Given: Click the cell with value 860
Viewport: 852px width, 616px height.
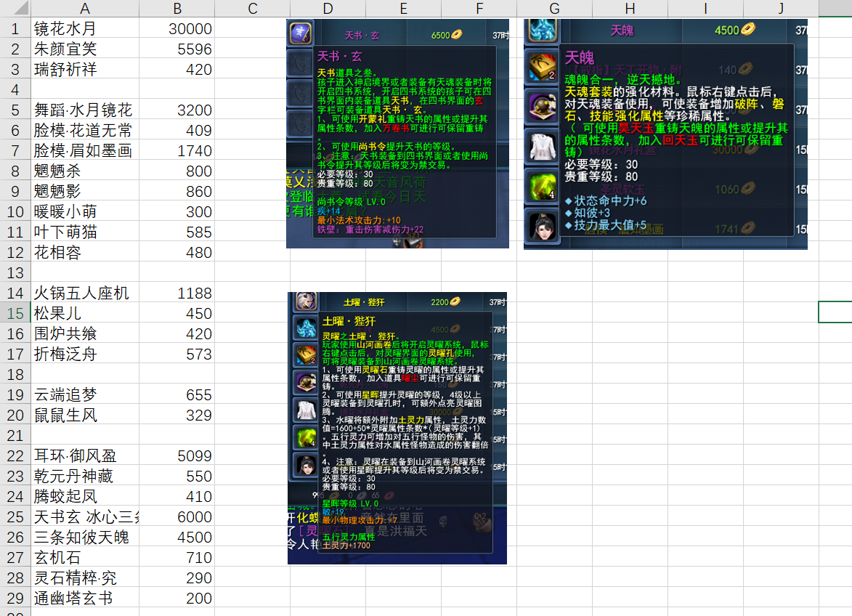Looking at the screenshot, I should 177,191.
